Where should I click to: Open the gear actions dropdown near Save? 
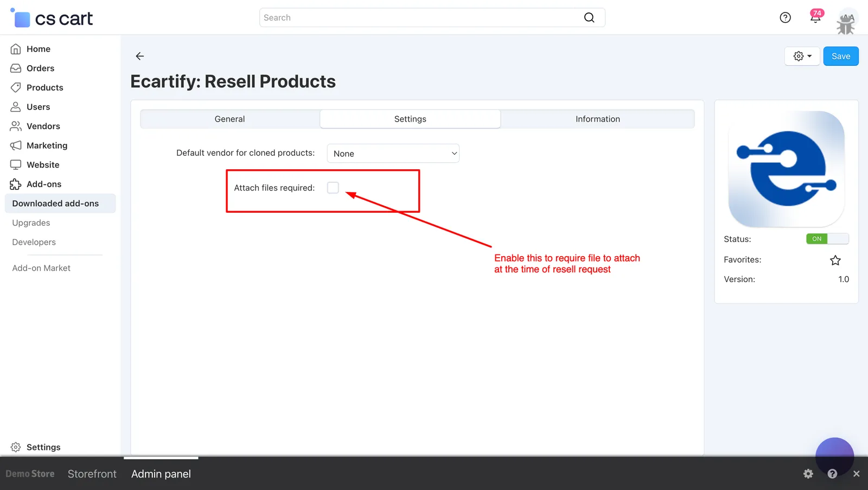pyautogui.click(x=802, y=56)
